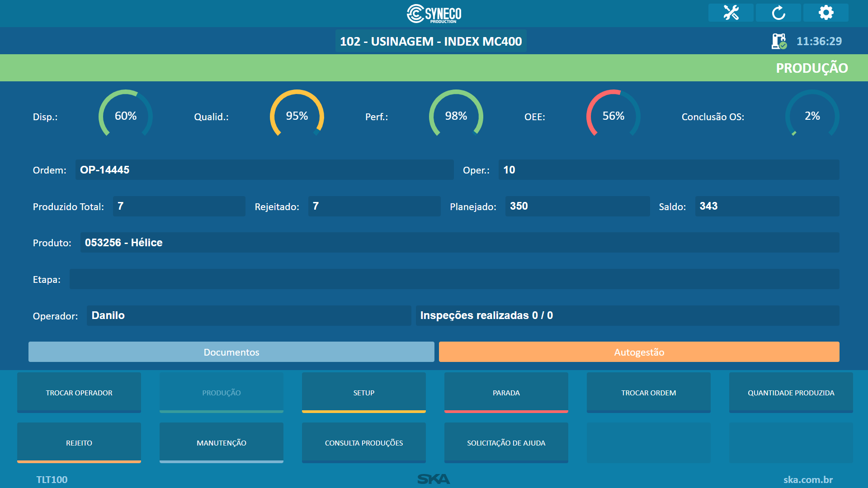Open the Documentos panel
This screenshot has height=488, width=868.
[231, 352]
